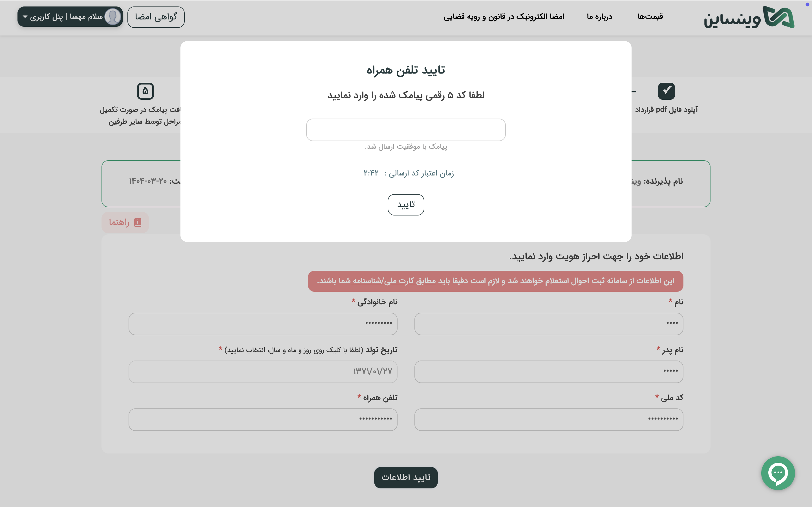
Task: Open امضا الکترونیک در قانون menu item
Action: click(x=504, y=17)
